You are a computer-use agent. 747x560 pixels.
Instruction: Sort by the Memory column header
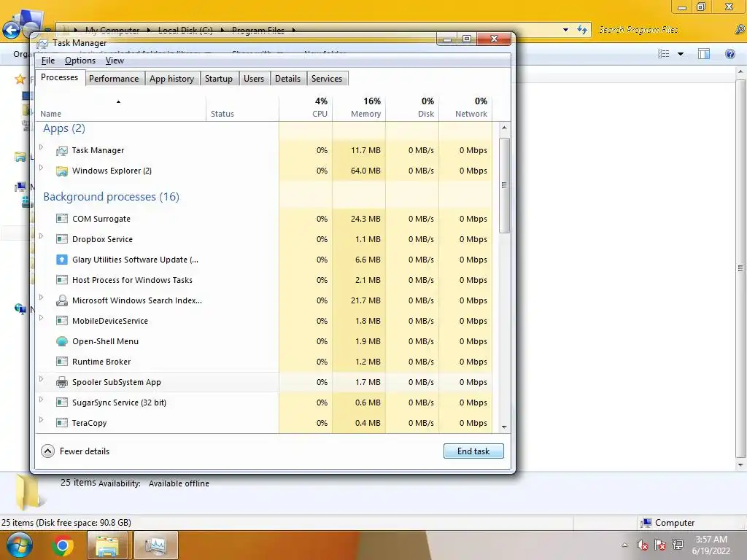pyautogui.click(x=359, y=108)
